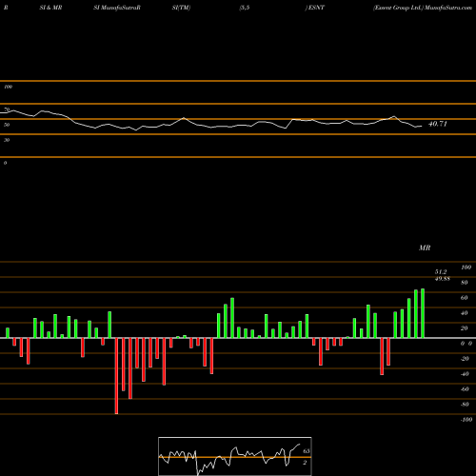Click the ESNT ticker text in header
This screenshot has width=476, height=476.
click(316, 8)
